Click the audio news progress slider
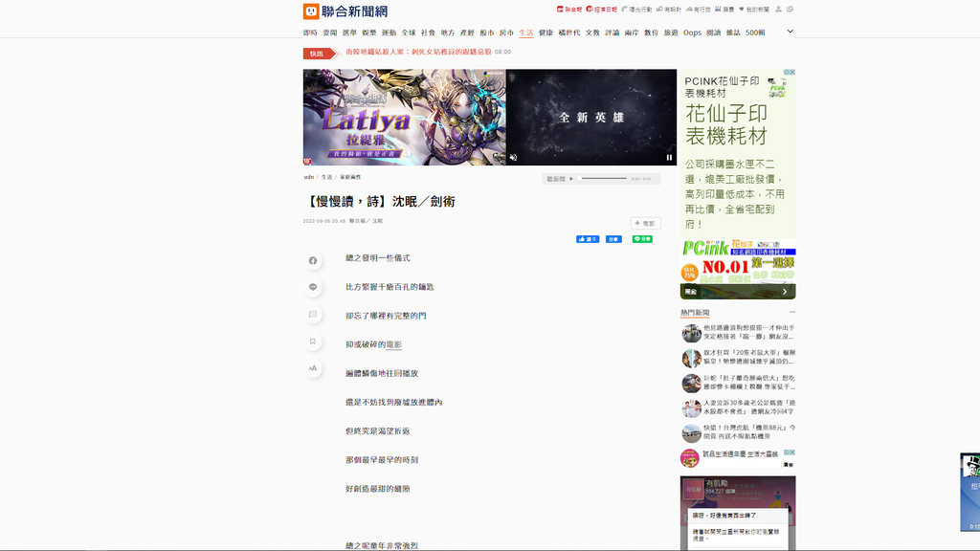 click(x=604, y=179)
